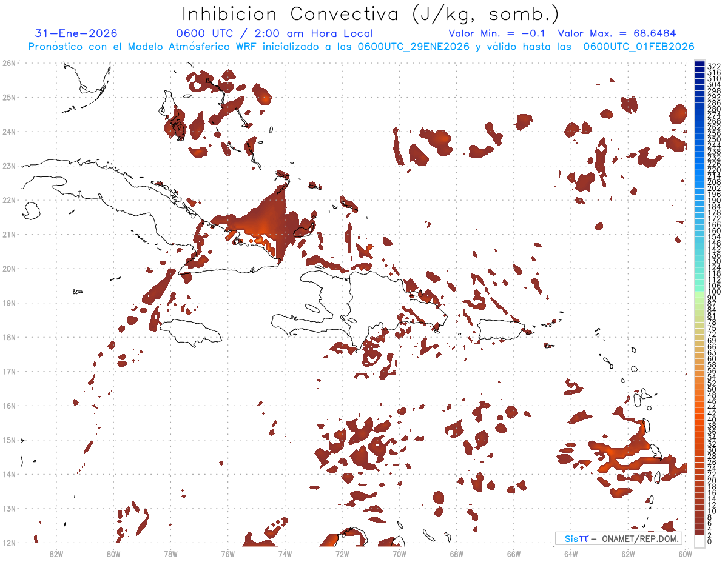Click the latitude label '17N'

pyautogui.click(x=9, y=372)
